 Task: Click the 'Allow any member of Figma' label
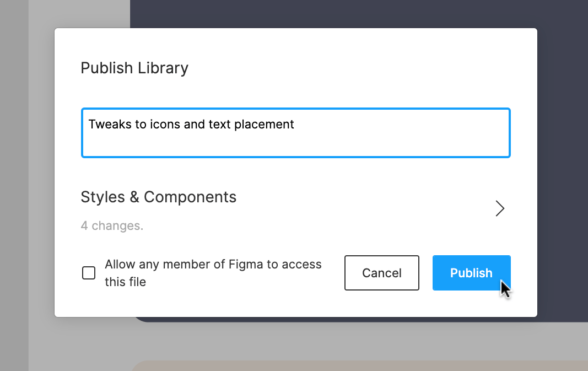coord(213,265)
